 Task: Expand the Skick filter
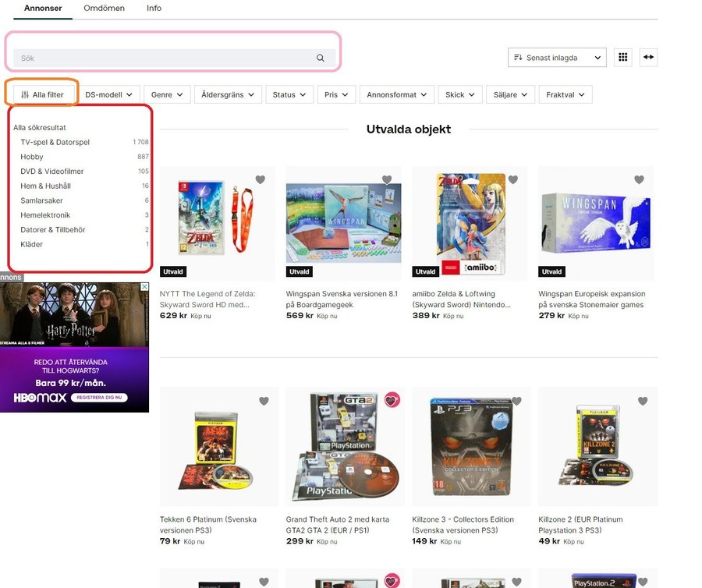coord(460,94)
